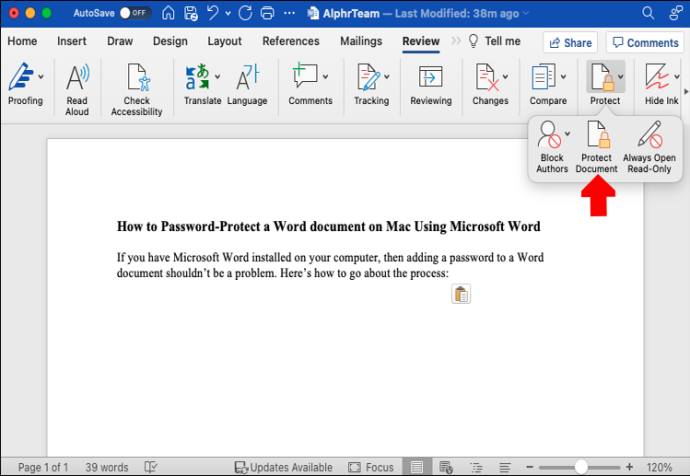Viewport: 690px width, 476px height.
Task: Expand the Changes dropdown arrow
Action: coord(506,77)
